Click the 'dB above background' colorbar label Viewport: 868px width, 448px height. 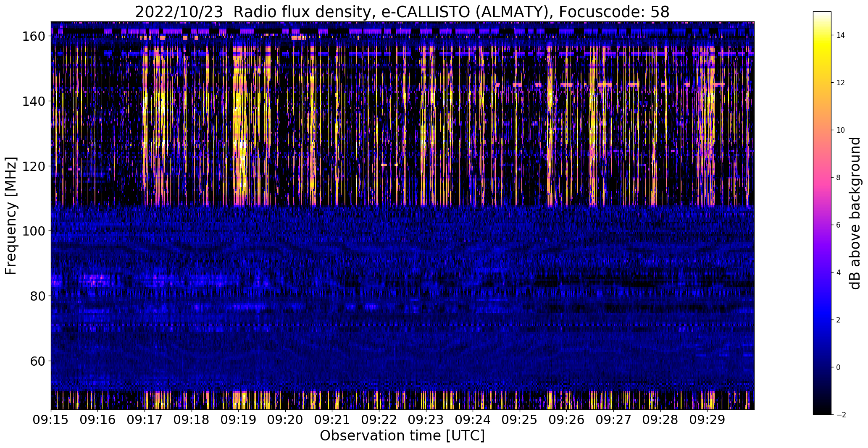(x=855, y=213)
